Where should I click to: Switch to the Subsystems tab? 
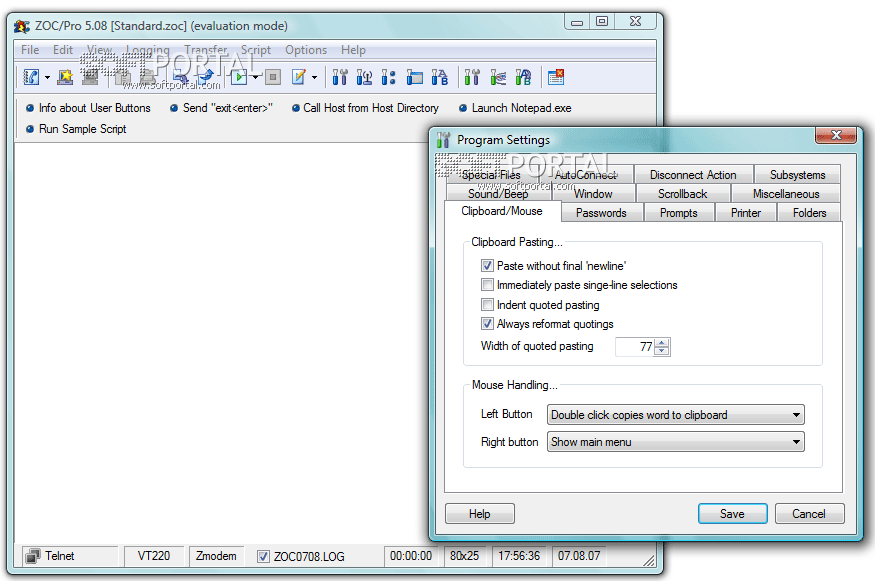coord(797,175)
